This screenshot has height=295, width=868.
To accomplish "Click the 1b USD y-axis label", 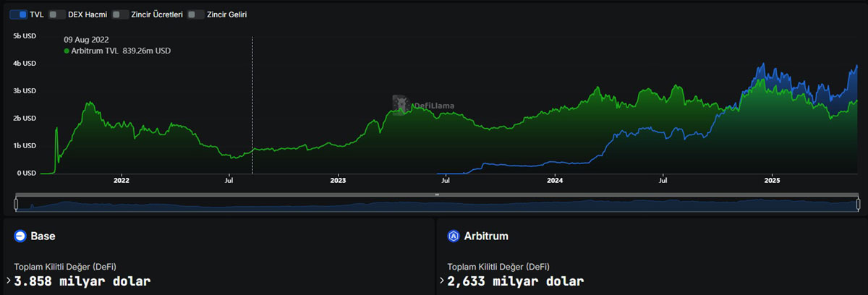I will tap(25, 145).
